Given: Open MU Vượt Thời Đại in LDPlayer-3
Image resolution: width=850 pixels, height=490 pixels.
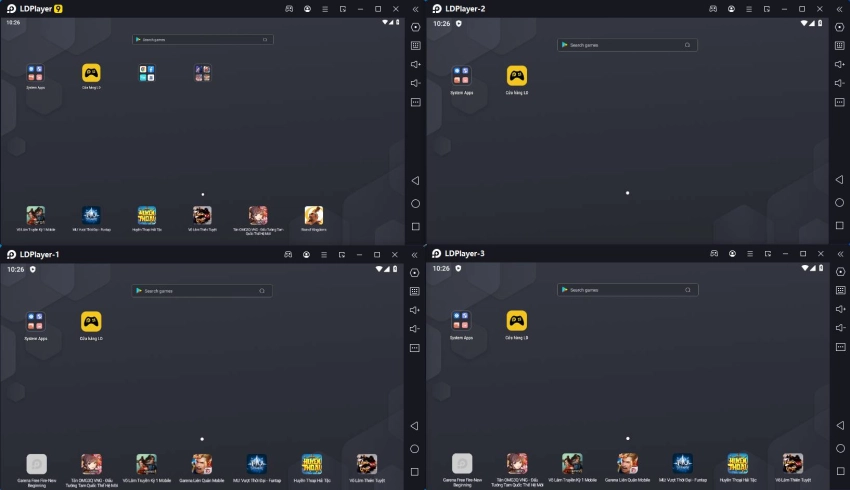Looking at the screenshot, I should (x=682, y=463).
